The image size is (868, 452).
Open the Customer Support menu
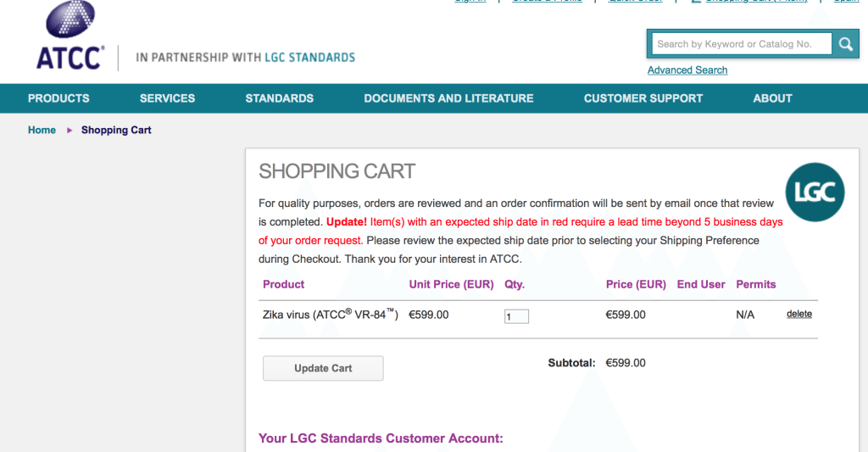coord(643,98)
